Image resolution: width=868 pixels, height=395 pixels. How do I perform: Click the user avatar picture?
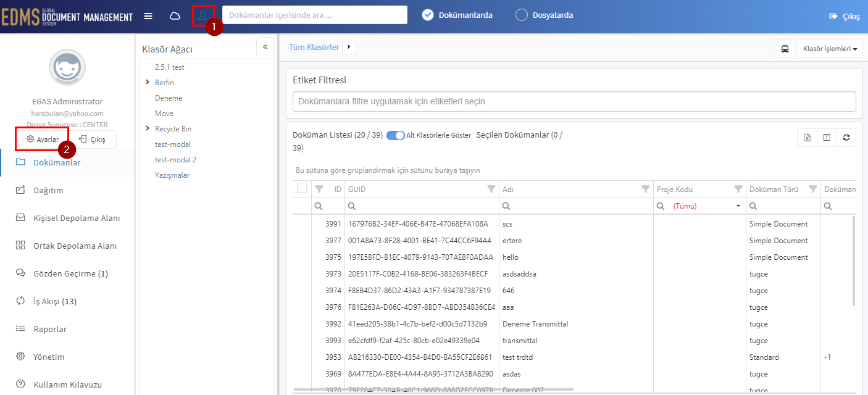click(x=67, y=67)
